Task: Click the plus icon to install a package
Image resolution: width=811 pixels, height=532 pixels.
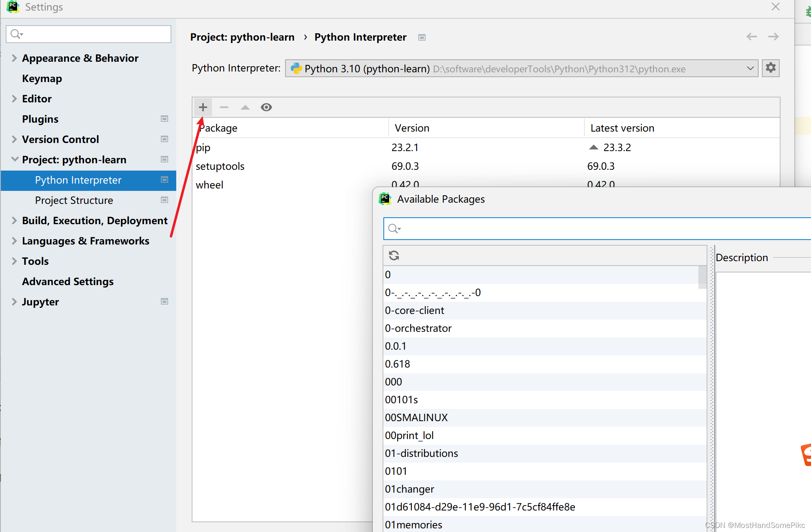Action: tap(203, 107)
